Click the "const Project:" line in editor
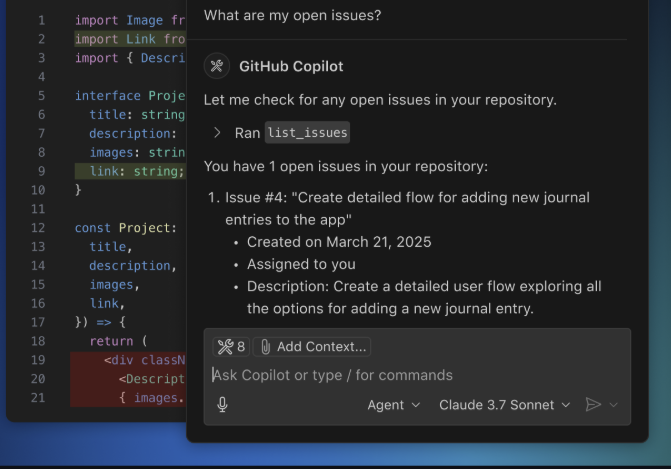The height and width of the screenshot is (469, 671). click(126, 228)
